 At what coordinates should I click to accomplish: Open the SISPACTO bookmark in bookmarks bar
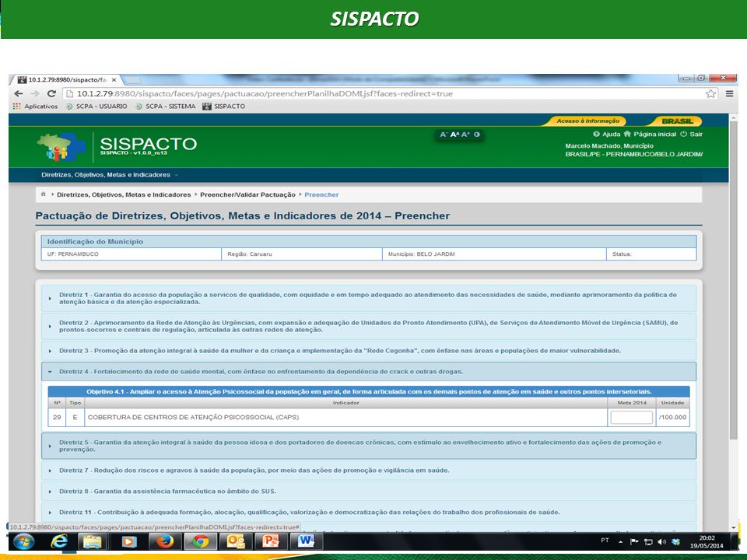(x=224, y=107)
